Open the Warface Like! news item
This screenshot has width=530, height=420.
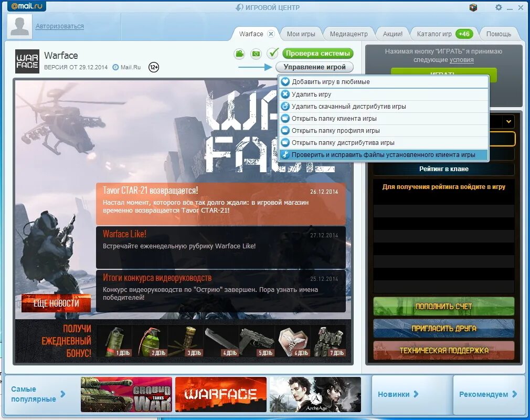221,247
